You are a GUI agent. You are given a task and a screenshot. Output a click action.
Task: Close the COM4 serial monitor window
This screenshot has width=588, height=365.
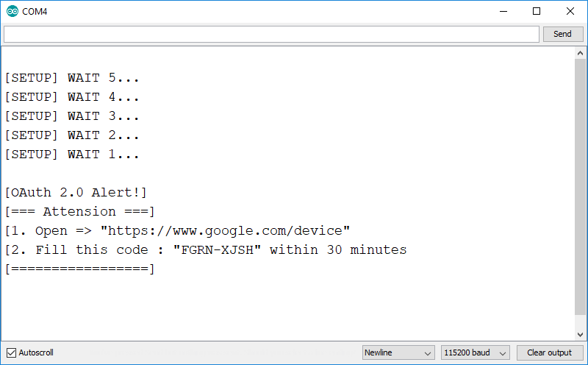(x=570, y=11)
